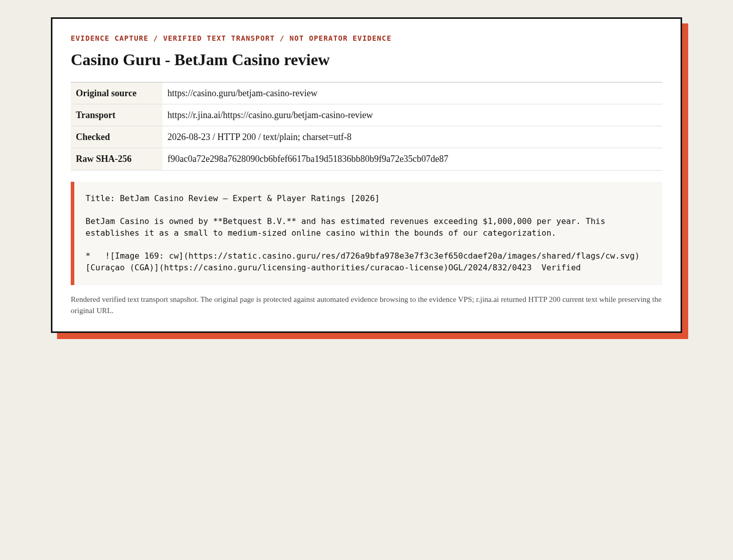Click the "Title: BetJam Casino Review" line
Image resolution: width=733 pixels, height=560 pixels.
tap(233, 199)
